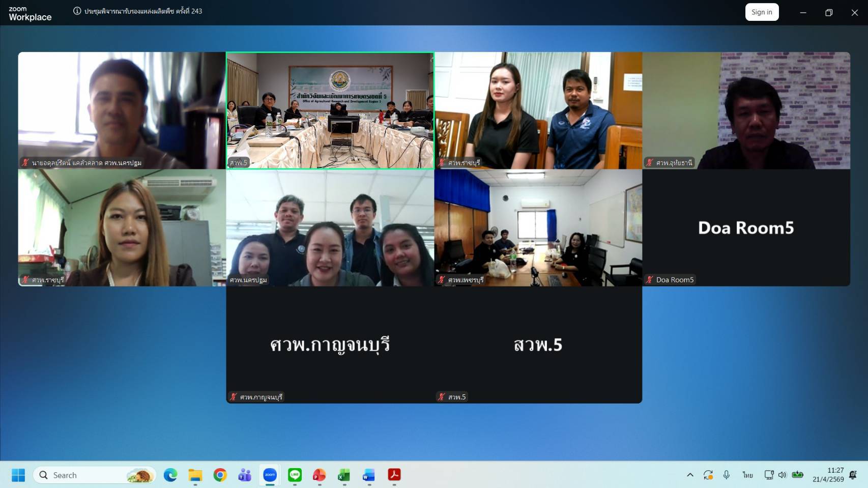
Task: Open Word from the taskbar
Action: [x=369, y=475]
